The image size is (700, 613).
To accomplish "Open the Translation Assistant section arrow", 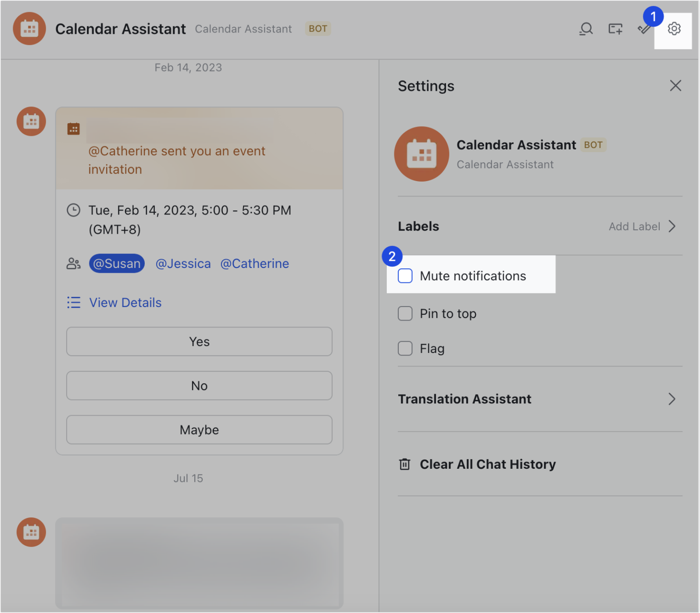I will [671, 399].
